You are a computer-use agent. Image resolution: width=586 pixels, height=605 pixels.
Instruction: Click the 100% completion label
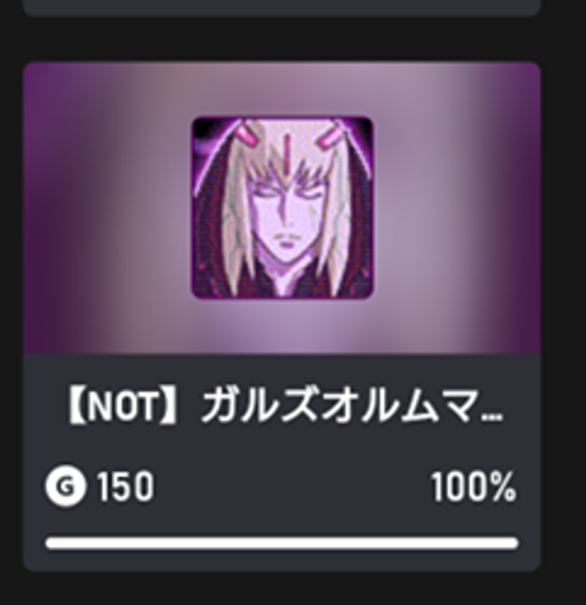[474, 487]
